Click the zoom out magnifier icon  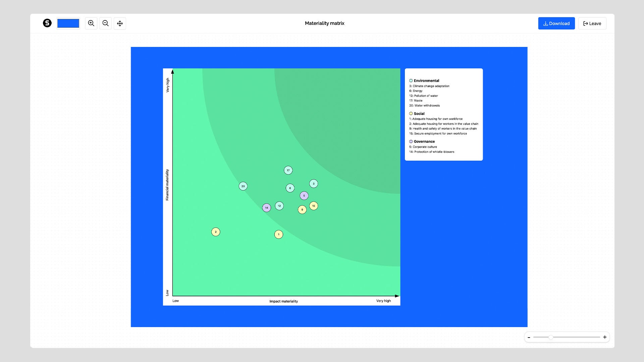tap(105, 23)
